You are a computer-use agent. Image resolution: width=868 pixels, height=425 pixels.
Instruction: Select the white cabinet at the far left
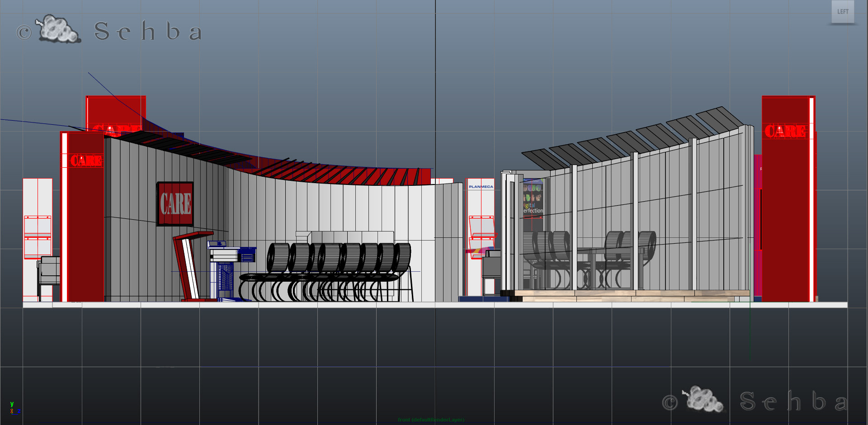click(38, 240)
